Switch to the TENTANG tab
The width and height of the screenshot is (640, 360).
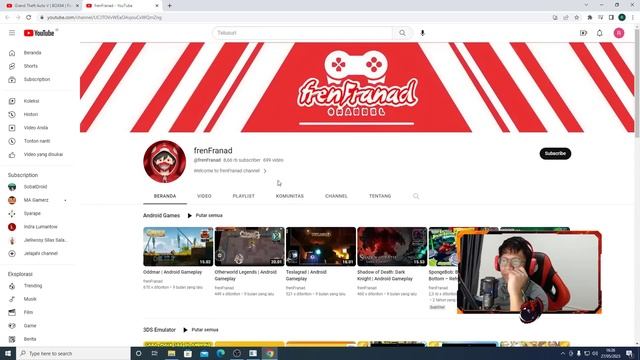(380, 196)
